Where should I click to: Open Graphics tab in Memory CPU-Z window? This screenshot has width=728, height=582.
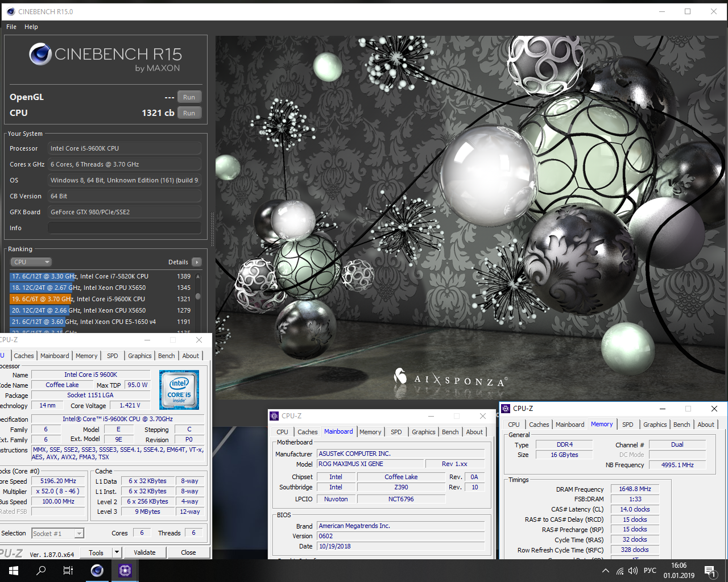pyautogui.click(x=655, y=425)
